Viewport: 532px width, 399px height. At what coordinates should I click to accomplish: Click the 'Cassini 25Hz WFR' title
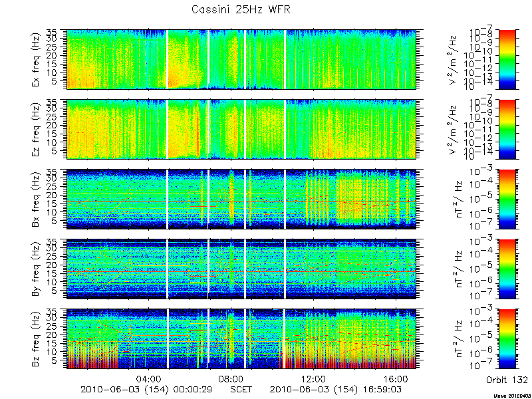[241, 9]
